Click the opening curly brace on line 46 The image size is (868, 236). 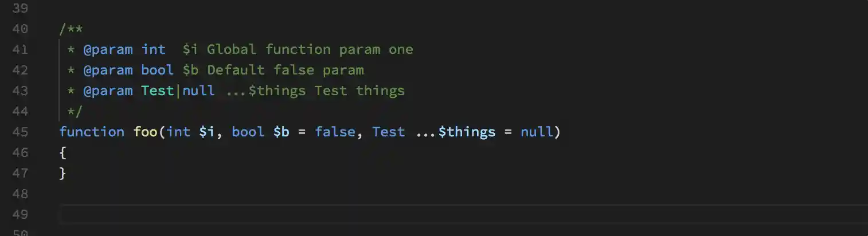coord(63,153)
